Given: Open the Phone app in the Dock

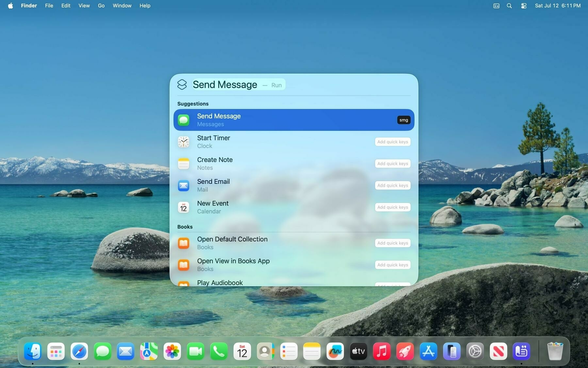Looking at the screenshot, I should click(x=219, y=351).
